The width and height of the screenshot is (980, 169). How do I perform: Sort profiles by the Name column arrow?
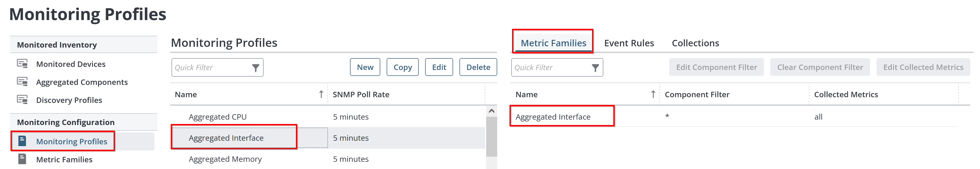tap(321, 94)
